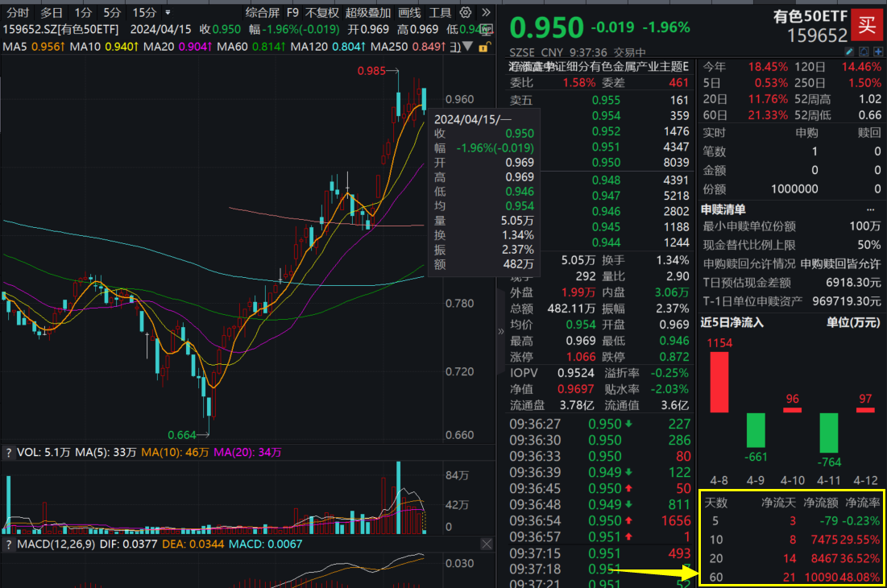
Task: Click the 跌停 0.872 limit-down price
Action: (x=674, y=357)
